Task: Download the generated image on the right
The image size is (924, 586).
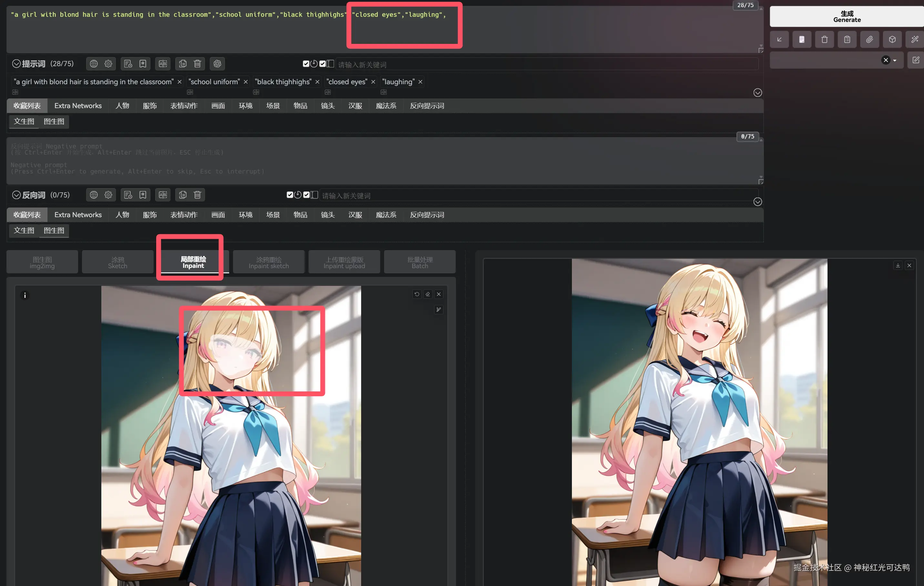Action: tap(898, 265)
